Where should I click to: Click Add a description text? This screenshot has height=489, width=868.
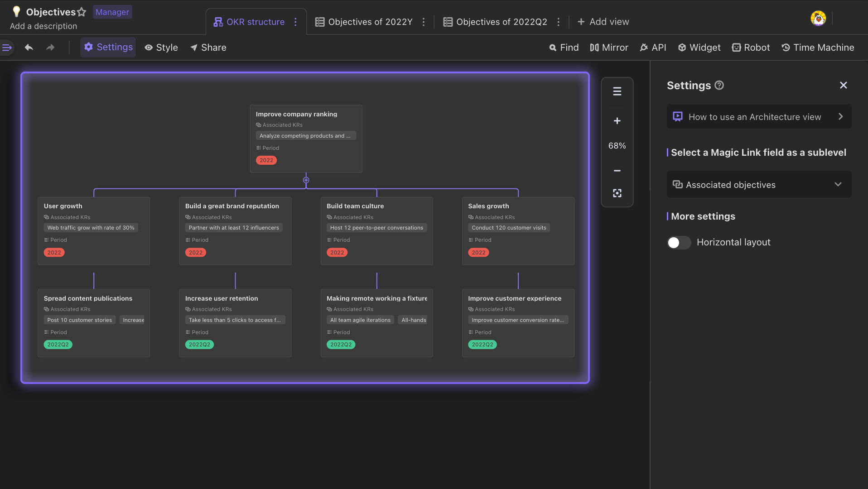pos(43,26)
